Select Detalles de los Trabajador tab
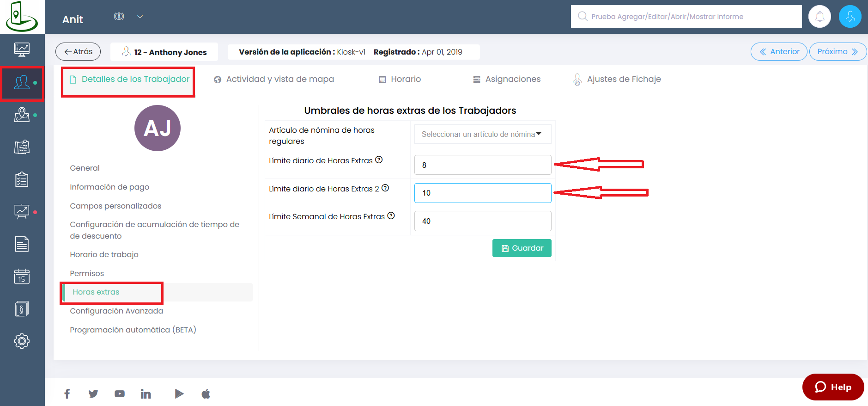 [x=129, y=80]
